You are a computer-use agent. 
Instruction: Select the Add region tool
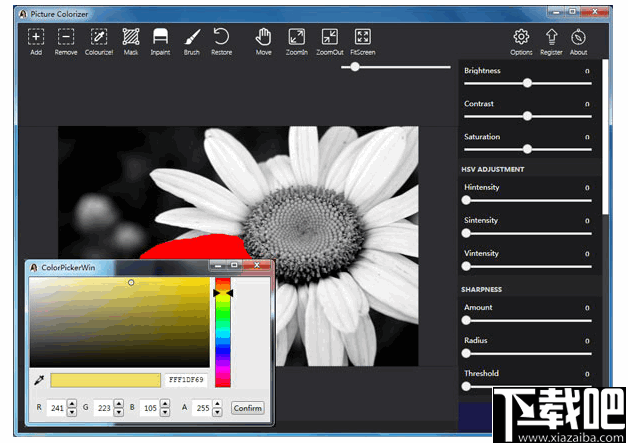point(36,42)
